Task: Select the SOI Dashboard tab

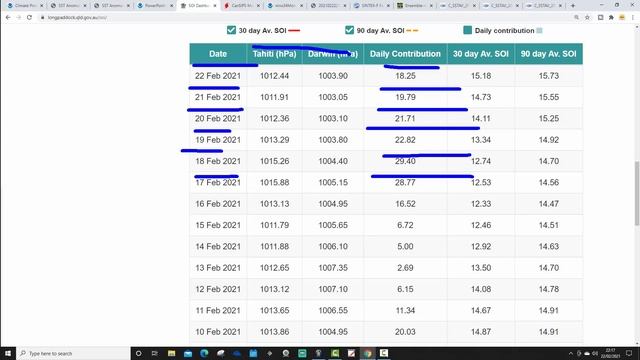Action: coord(198,6)
